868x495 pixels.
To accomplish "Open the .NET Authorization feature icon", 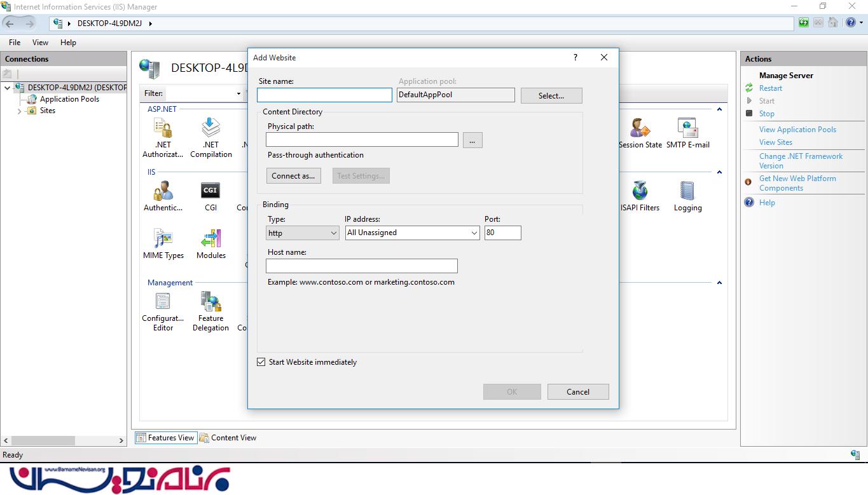I will tap(163, 129).
